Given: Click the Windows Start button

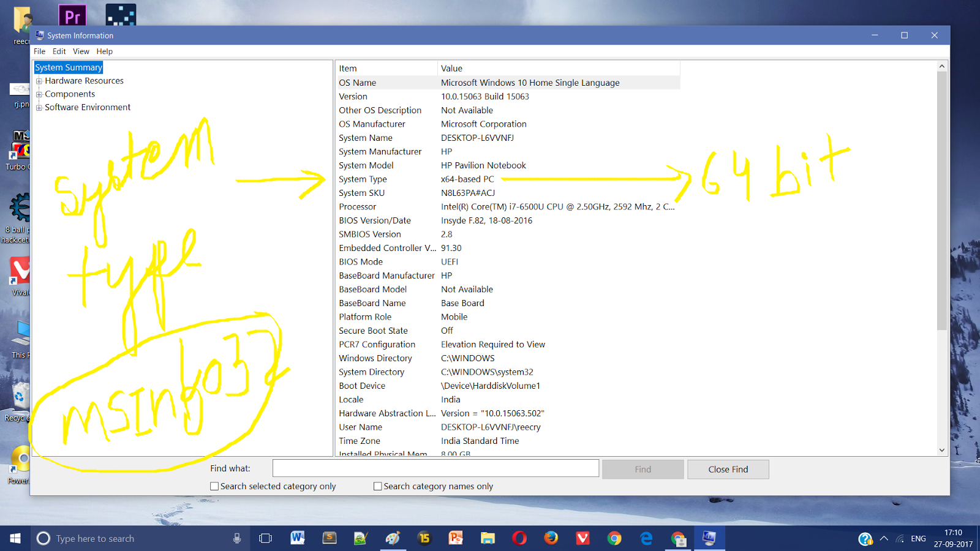Looking at the screenshot, I should coord(15,538).
